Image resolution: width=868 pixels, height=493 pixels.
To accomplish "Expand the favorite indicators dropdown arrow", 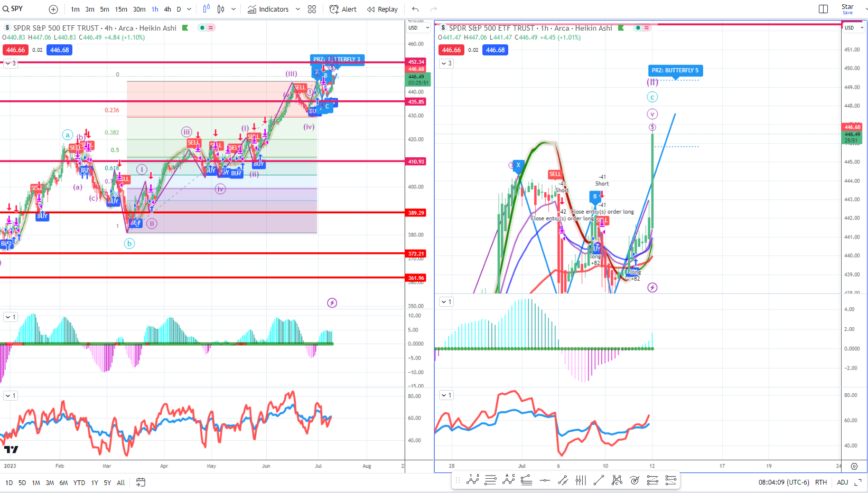I will pyautogui.click(x=297, y=10).
